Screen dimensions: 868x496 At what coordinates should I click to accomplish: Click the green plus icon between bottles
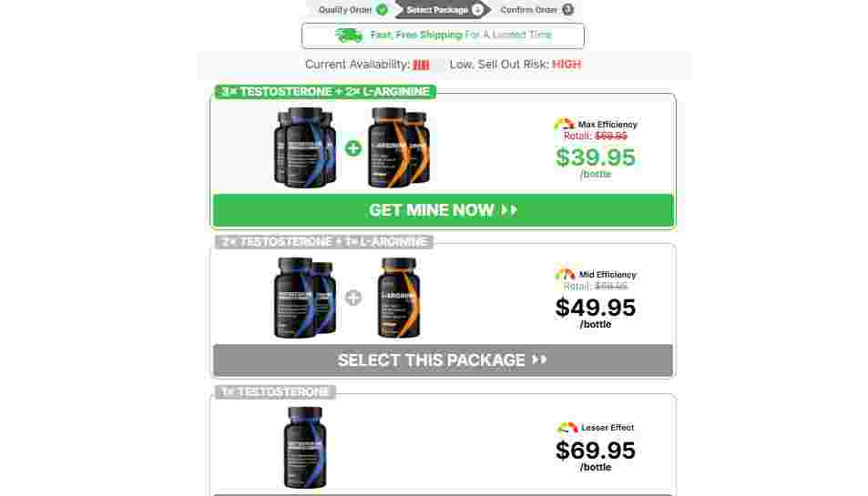(353, 148)
